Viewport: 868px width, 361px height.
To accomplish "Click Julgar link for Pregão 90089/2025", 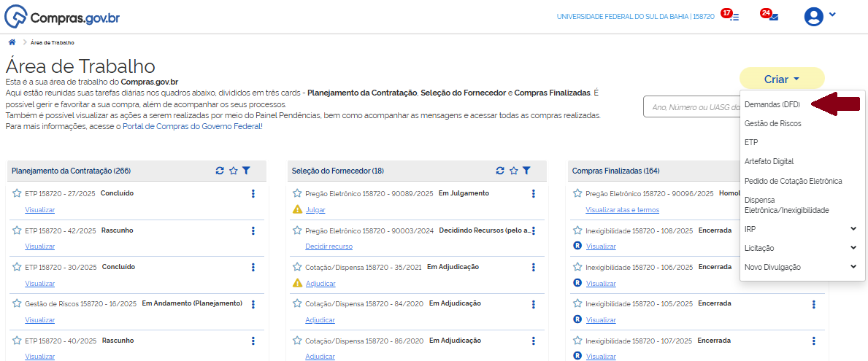I will tap(315, 210).
